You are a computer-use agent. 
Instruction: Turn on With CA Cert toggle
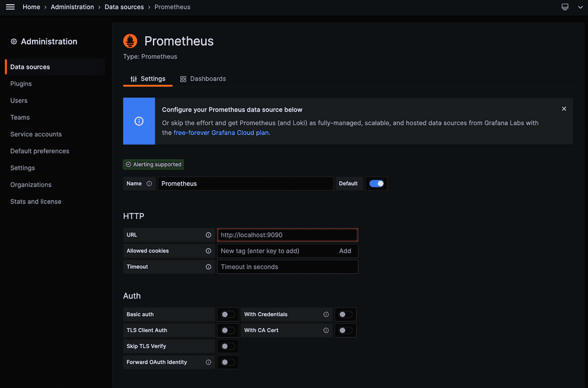346,330
